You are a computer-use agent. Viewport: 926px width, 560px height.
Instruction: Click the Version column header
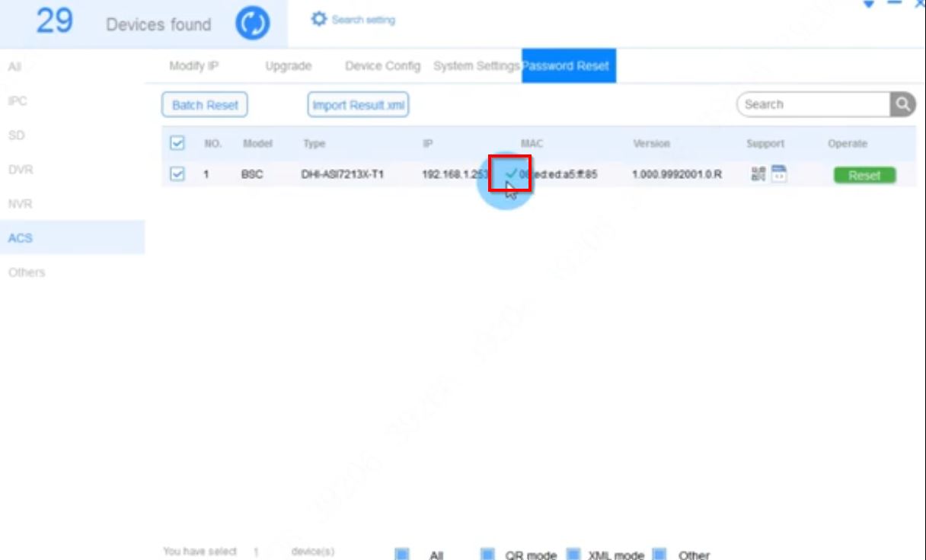[651, 143]
